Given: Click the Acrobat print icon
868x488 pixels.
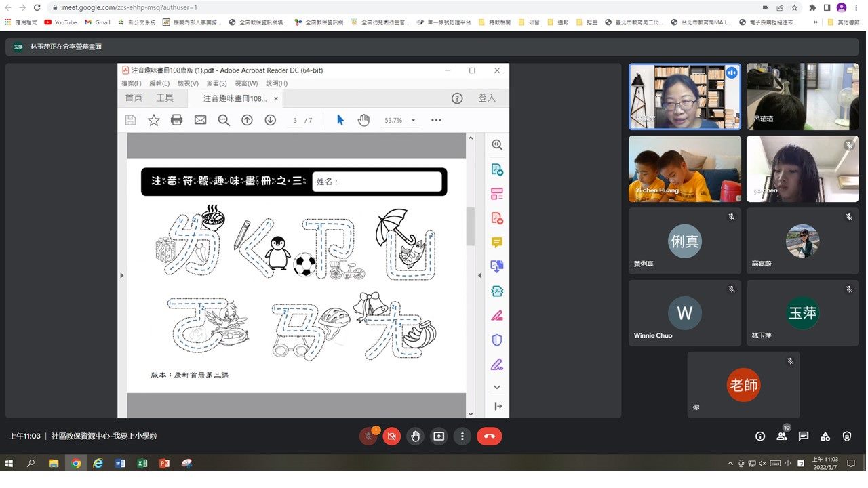Looking at the screenshot, I should [177, 120].
